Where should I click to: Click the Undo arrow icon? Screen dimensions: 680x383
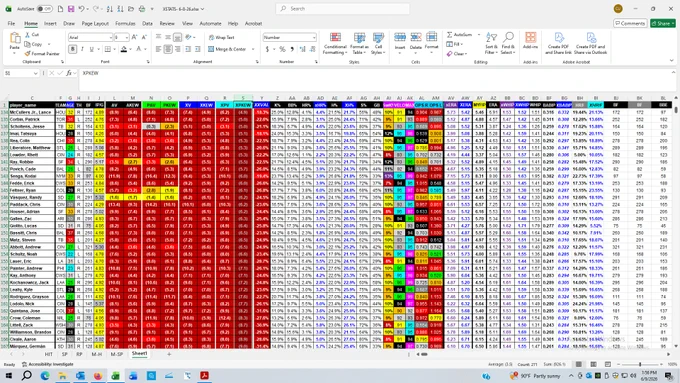tap(81, 9)
